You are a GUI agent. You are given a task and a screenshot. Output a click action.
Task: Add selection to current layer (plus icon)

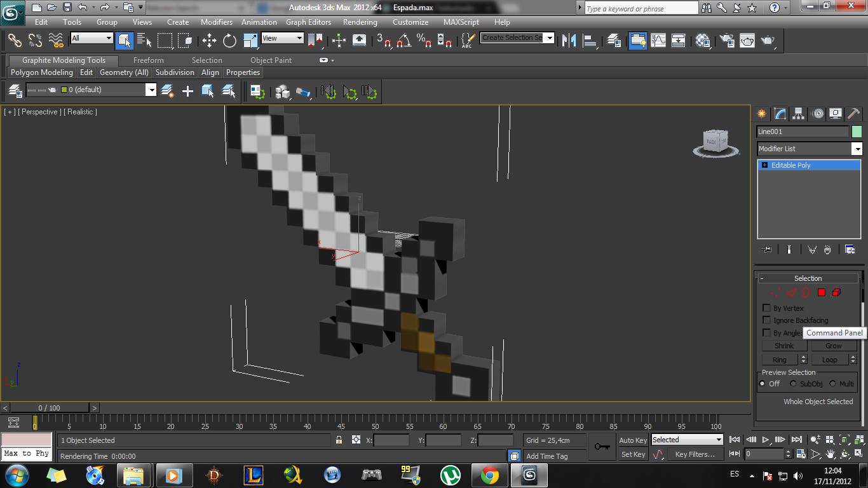tap(187, 91)
